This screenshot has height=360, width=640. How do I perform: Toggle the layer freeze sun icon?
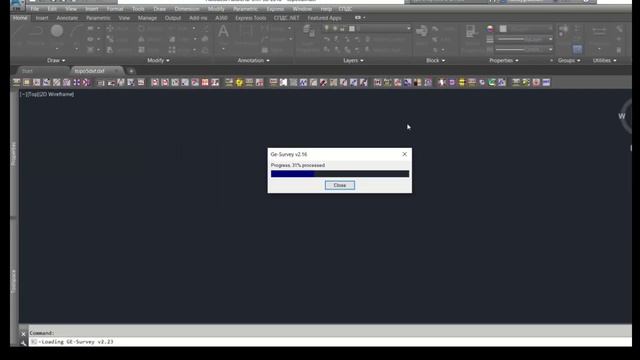[335, 29]
